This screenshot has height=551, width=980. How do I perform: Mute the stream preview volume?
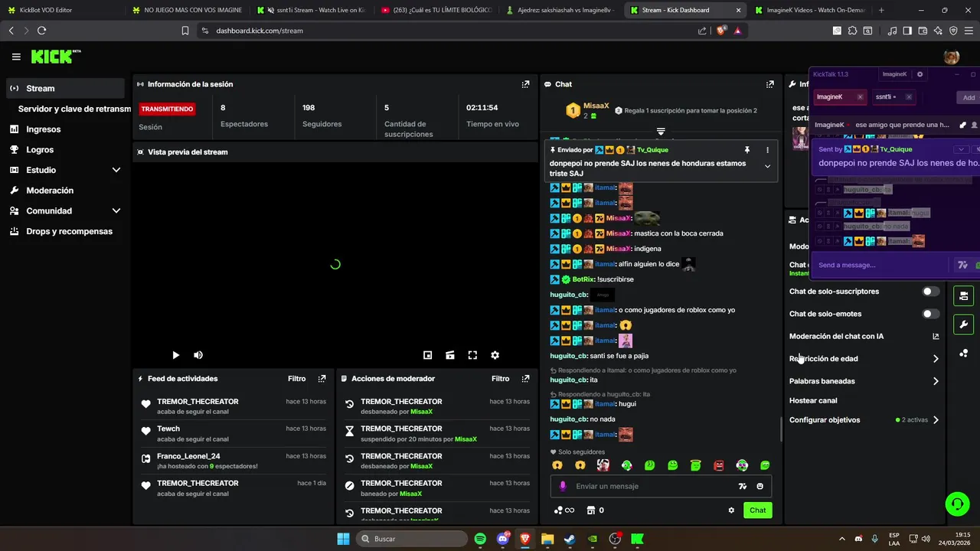198,355
